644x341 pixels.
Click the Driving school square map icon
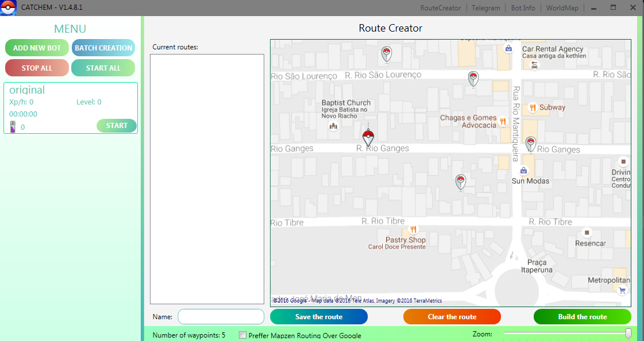coord(623,162)
